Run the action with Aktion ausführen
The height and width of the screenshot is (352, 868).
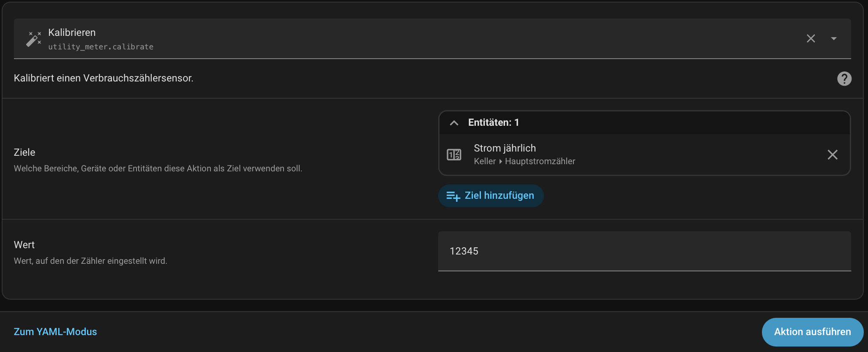coord(812,332)
